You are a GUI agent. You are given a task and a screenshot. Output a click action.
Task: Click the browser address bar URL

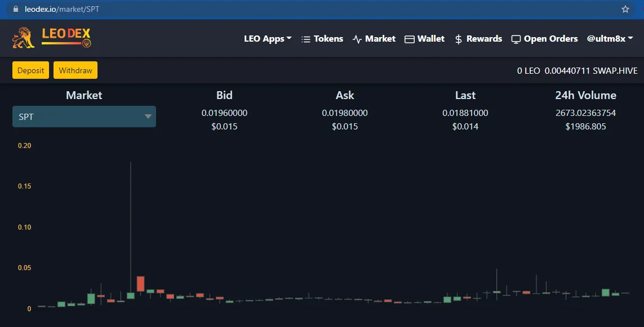62,9
